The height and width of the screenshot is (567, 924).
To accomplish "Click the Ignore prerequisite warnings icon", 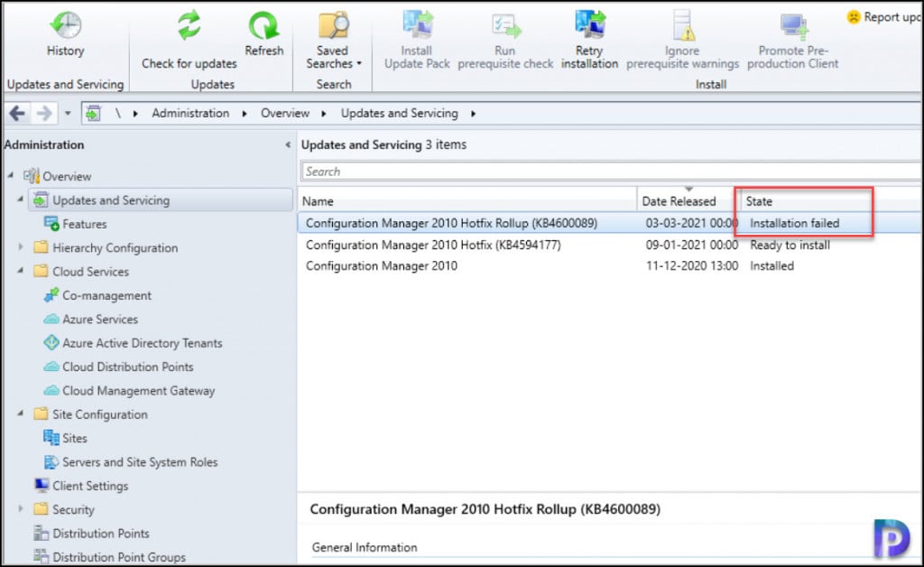I will 683,25.
